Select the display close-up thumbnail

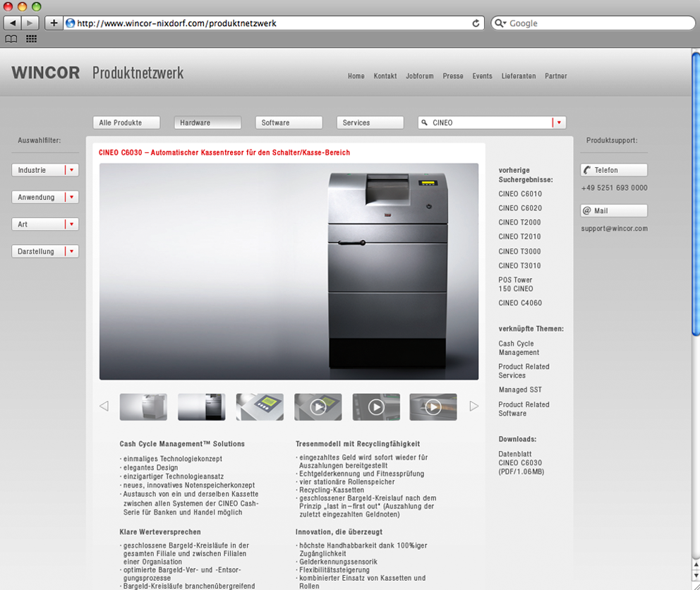(260, 407)
